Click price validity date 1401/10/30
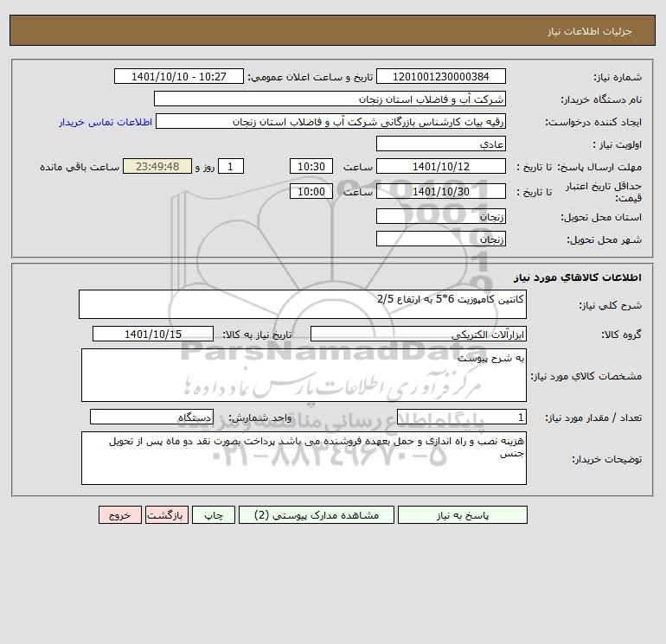This screenshot has height=644, width=666. pyautogui.click(x=441, y=191)
